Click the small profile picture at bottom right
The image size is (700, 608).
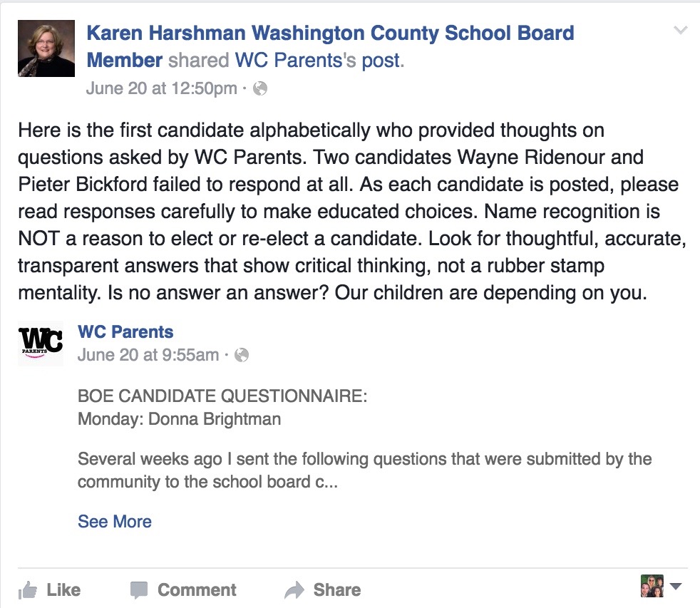(652, 586)
